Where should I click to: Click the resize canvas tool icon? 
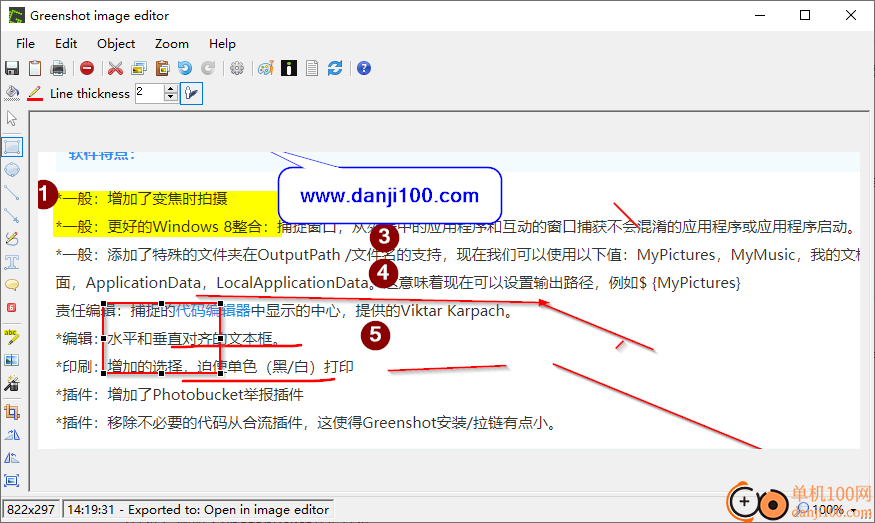tap(12, 481)
